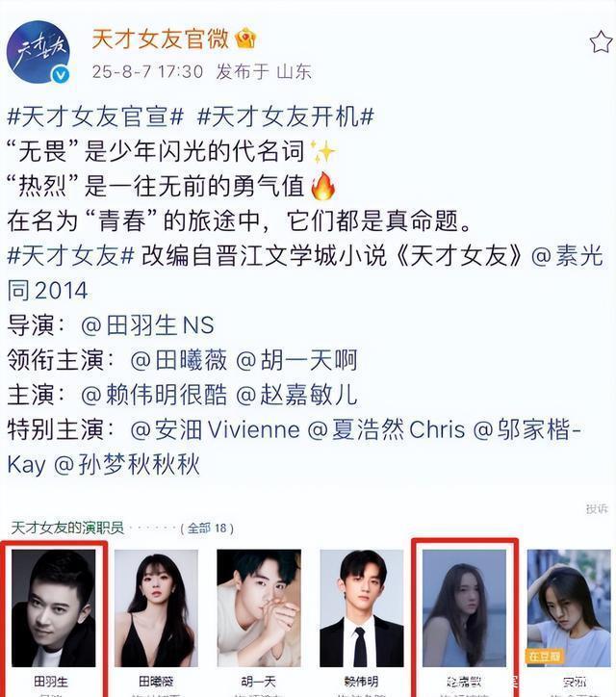Open the @孙梦秋秋秋 mention
The width and height of the screenshot is (616, 697).
click(x=127, y=465)
